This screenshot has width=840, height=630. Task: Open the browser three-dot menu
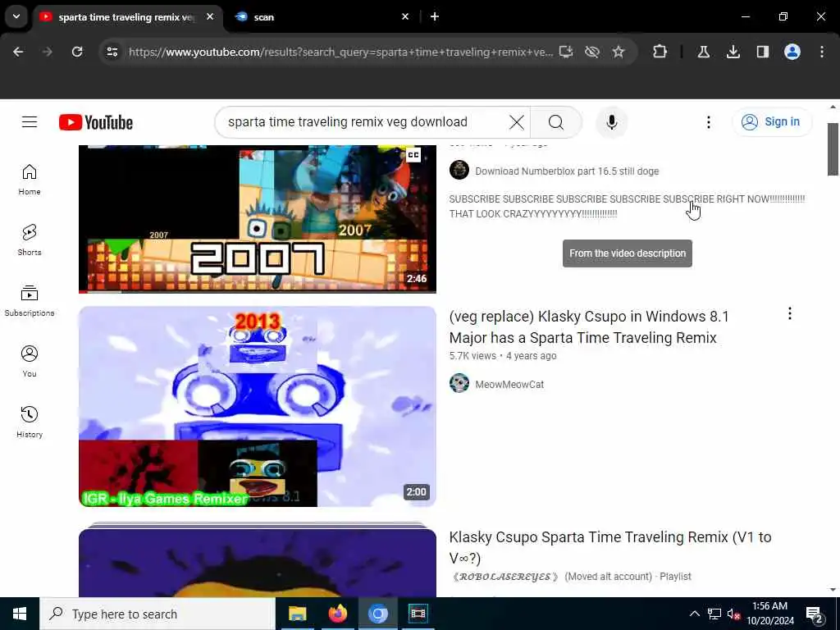822,52
